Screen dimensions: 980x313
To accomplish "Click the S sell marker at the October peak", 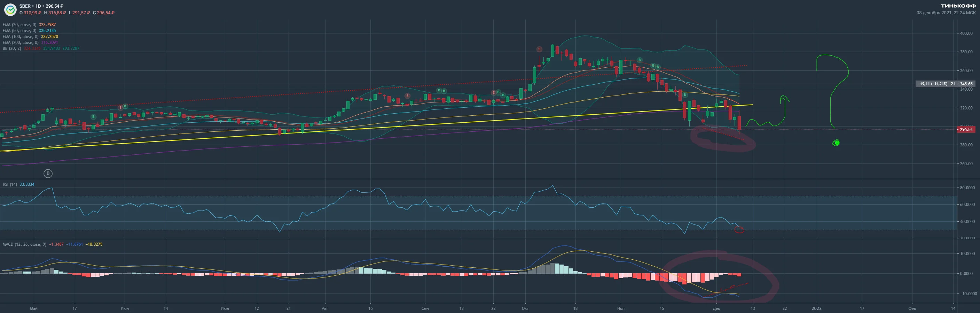I will (x=539, y=49).
